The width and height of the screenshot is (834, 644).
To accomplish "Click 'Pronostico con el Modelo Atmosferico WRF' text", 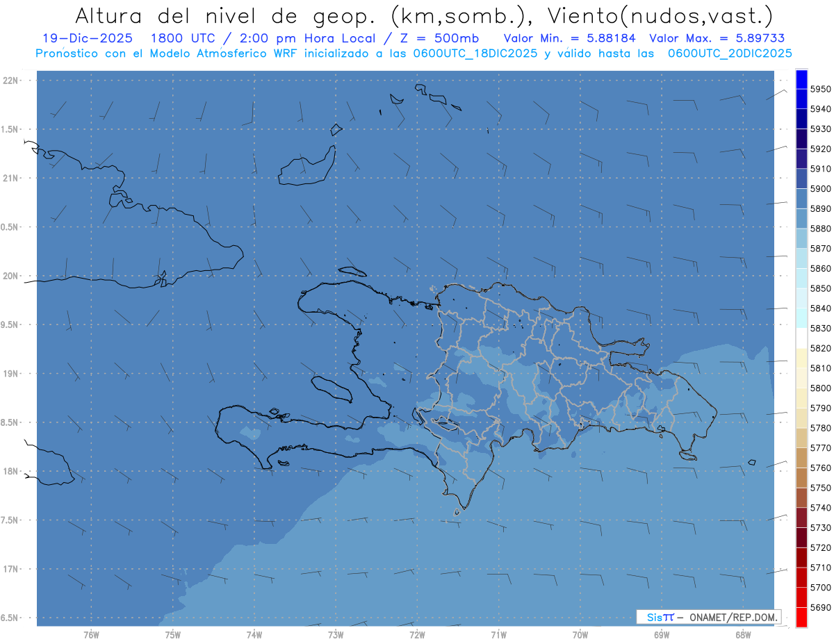I will (166, 53).
